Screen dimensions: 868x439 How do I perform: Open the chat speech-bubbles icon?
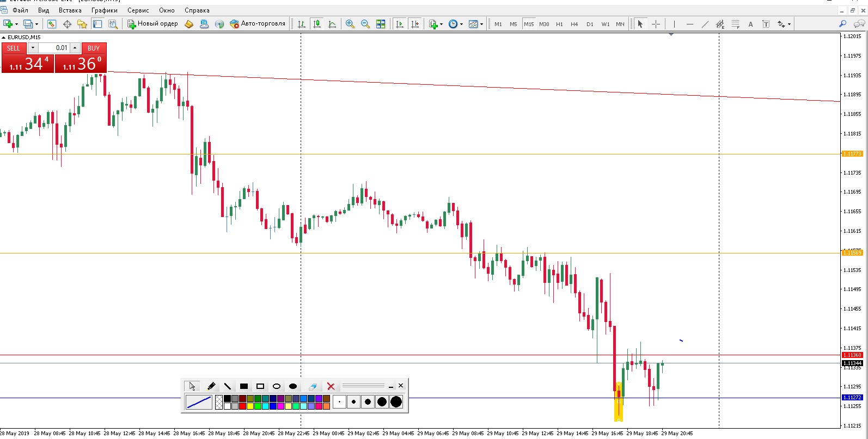click(x=859, y=24)
